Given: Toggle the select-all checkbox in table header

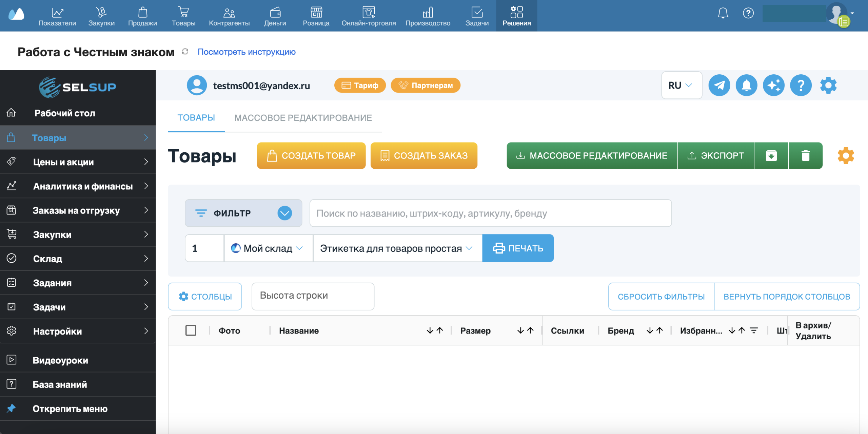Looking at the screenshot, I should pyautogui.click(x=191, y=330).
